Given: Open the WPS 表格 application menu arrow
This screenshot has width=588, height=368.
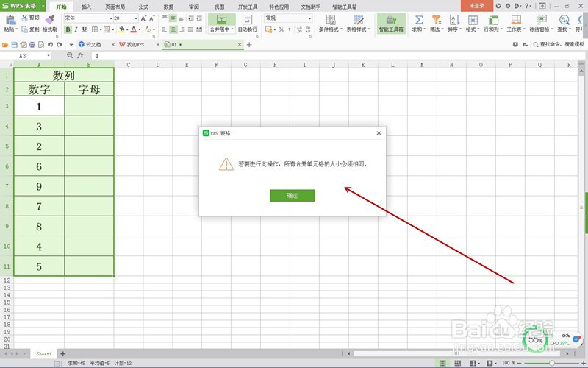Looking at the screenshot, I should coord(43,6).
